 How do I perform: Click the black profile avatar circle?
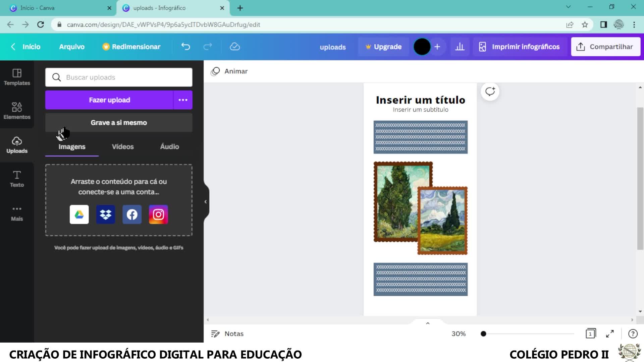(x=422, y=47)
